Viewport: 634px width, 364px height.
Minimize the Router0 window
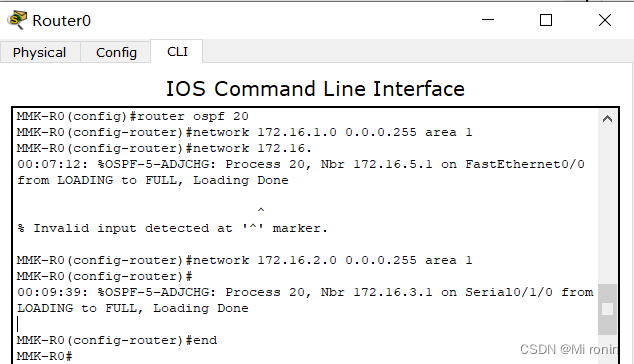[x=488, y=20]
